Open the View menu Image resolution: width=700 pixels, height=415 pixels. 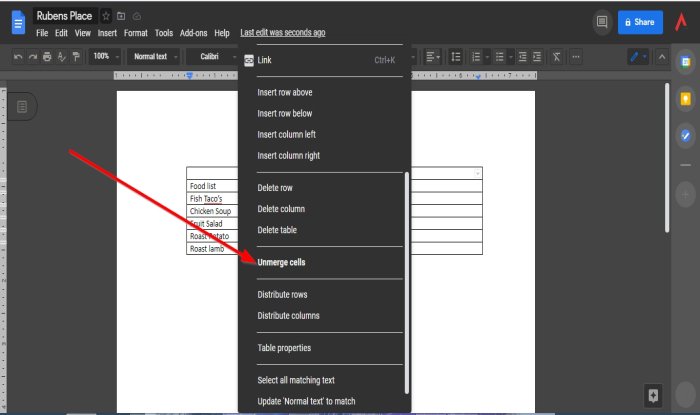click(83, 33)
